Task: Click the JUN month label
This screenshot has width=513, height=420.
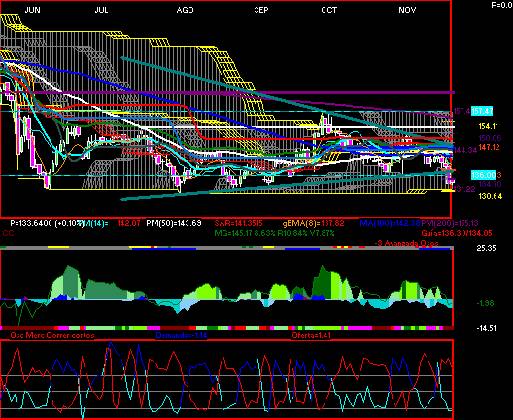Action: pyautogui.click(x=32, y=10)
